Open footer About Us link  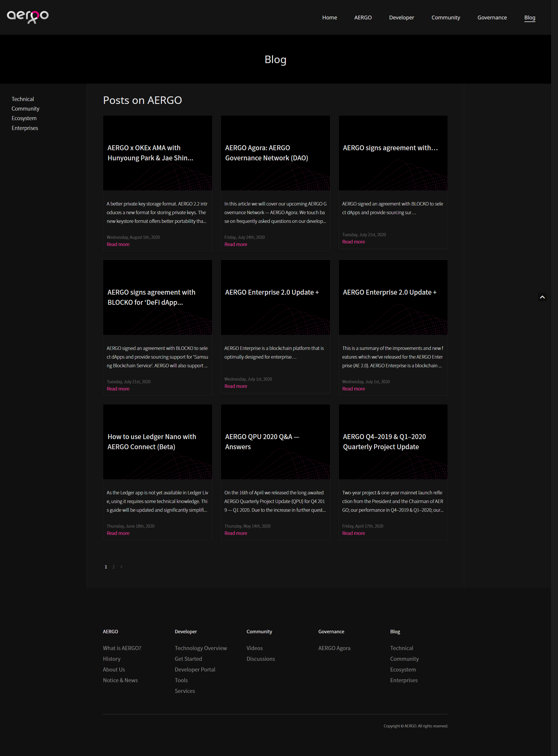[x=114, y=669]
